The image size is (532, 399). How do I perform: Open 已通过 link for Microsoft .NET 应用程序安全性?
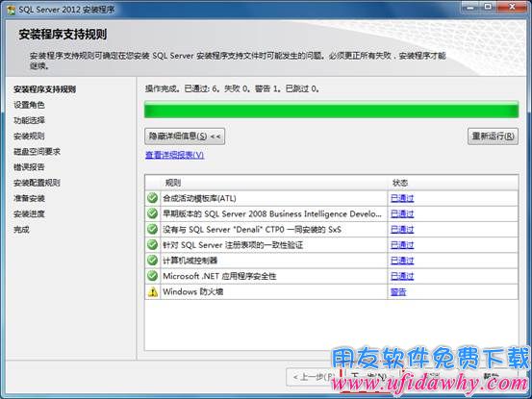click(x=402, y=276)
